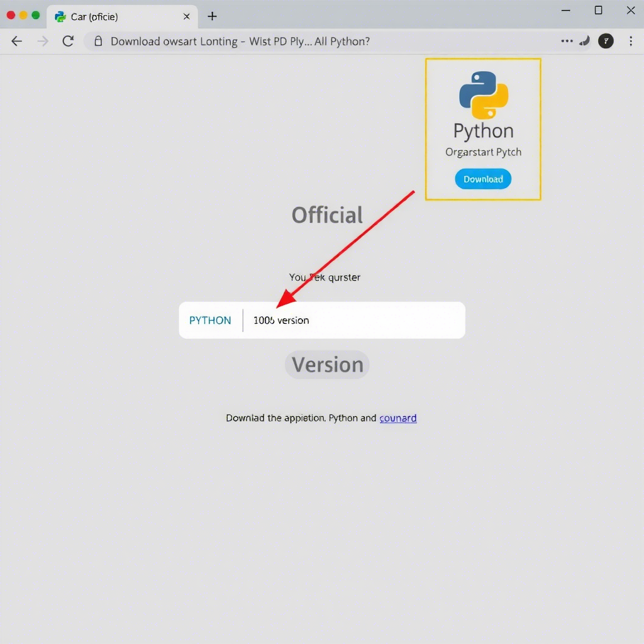Focus the address bar URL text
Image resolution: width=644 pixels, height=644 pixels.
coord(240,42)
